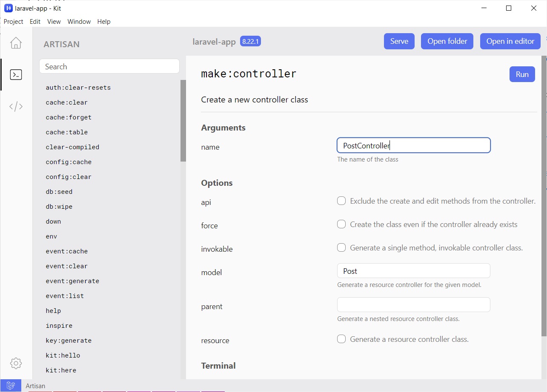Select key:generate command
This screenshot has width=547, height=392.
[69, 341]
